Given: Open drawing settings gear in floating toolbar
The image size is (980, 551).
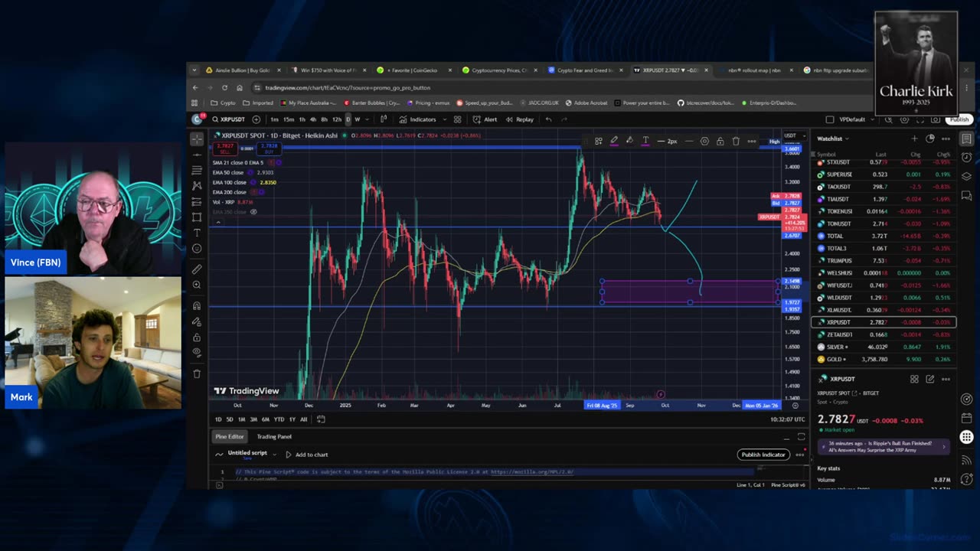Looking at the screenshot, I should click(x=704, y=141).
